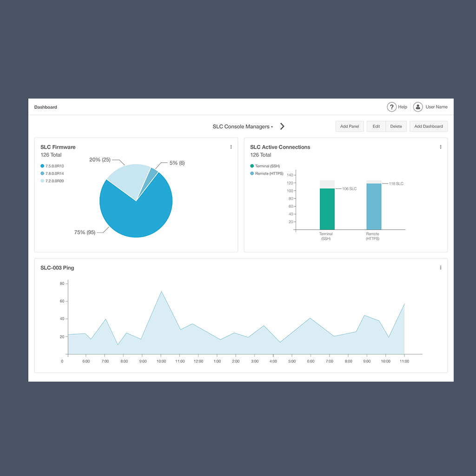Viewport: 476px width, 476px height.
Task: Open SLC-003 Ping panel kebab menu
Action: point(441,267)
